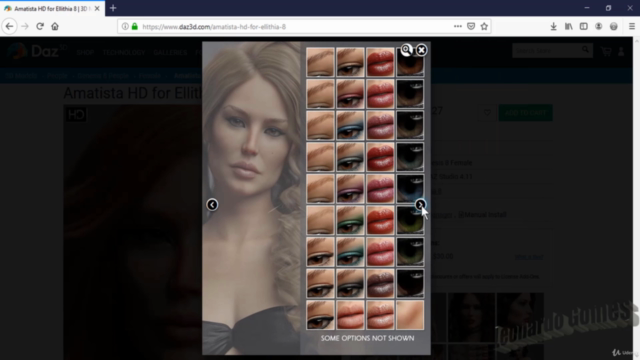Open the Firefox account icon
Screen dimensions: 640x360
[598, 27]
